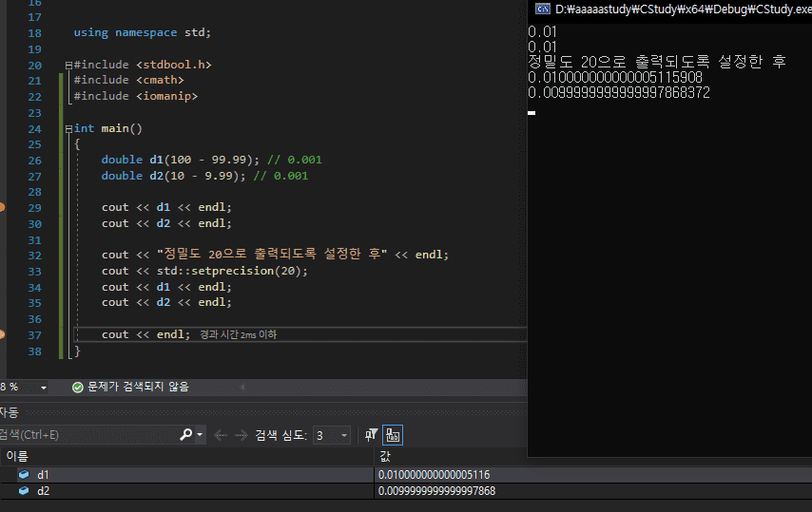
Task: Click 'int main()' on line 24
Action: (x=107, y=128)
